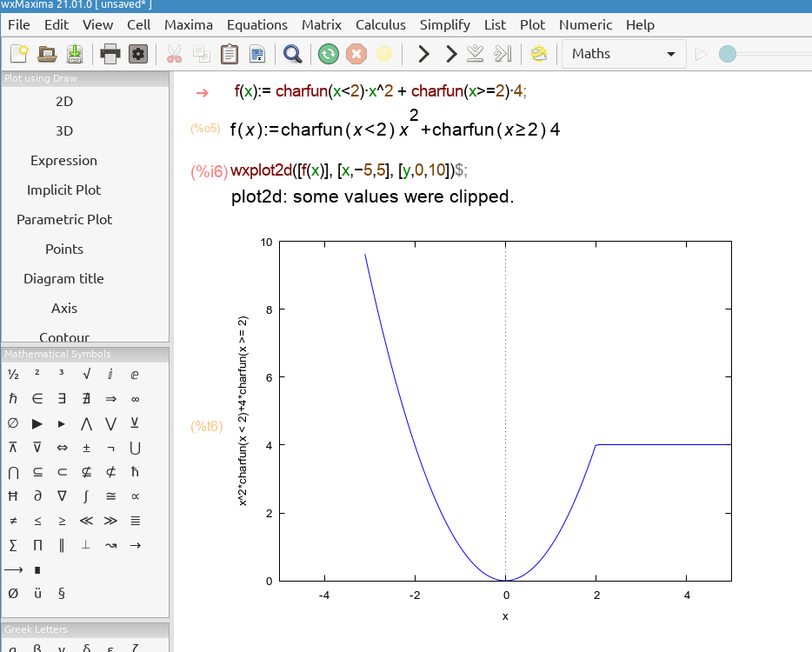Open the Find and Replace tool
This screenshot has width=812, height=652.
292,54
